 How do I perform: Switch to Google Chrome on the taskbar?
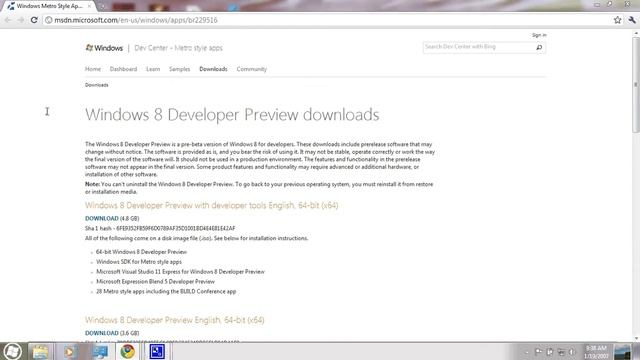point(128,351)
